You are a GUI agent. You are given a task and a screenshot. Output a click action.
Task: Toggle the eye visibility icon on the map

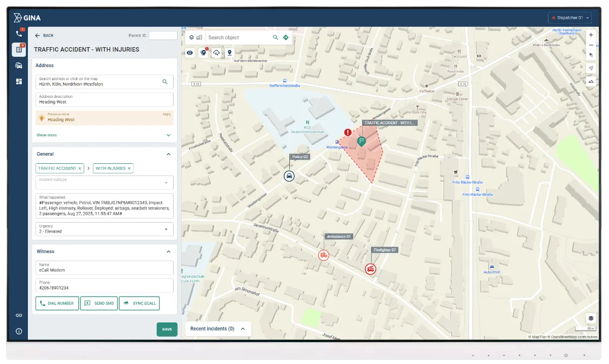coord(189,53)
